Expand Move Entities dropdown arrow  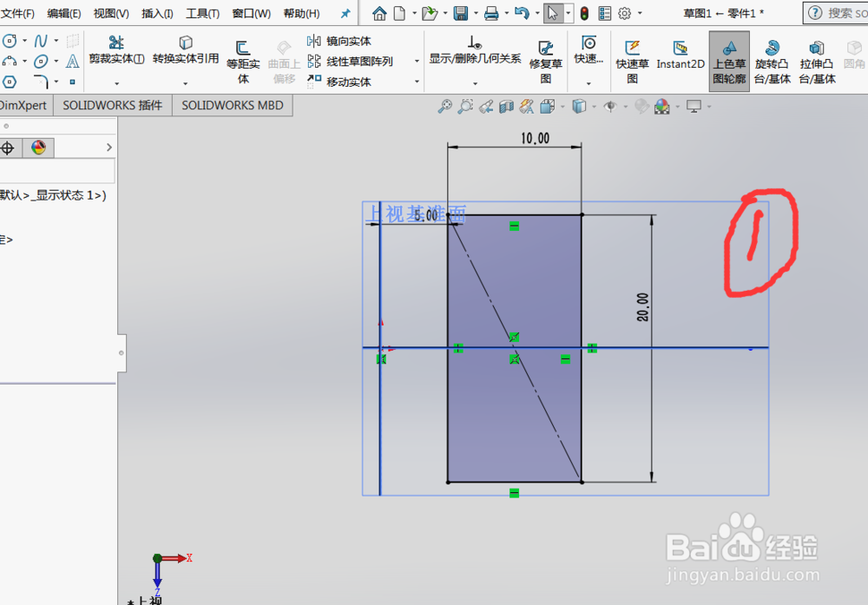point(417,82)
